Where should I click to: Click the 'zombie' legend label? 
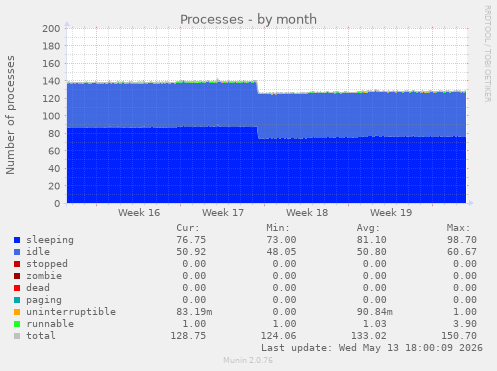(44, 276)
